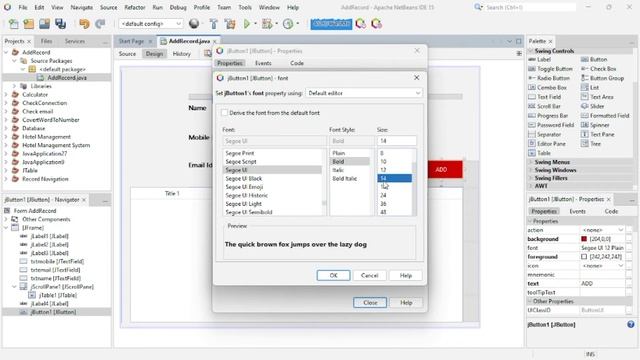Click the foreground white color swatch
Image resolution: width=640 pixels, height=360 pixels.
(x=584, y=257)
